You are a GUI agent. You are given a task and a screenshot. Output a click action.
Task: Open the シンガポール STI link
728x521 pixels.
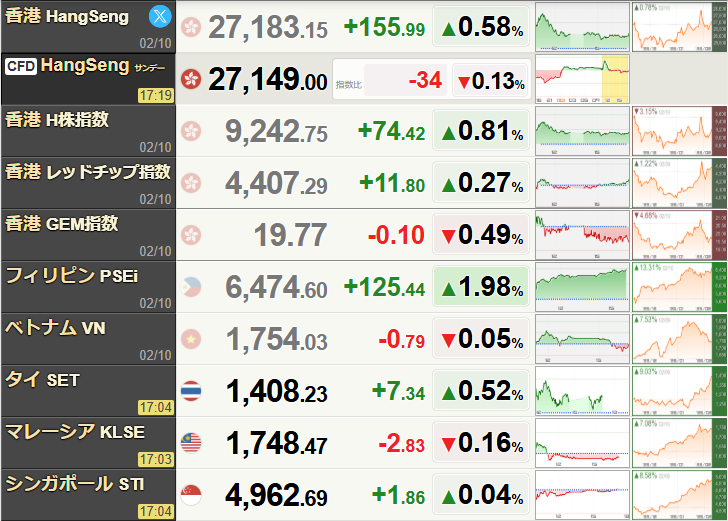74,484
